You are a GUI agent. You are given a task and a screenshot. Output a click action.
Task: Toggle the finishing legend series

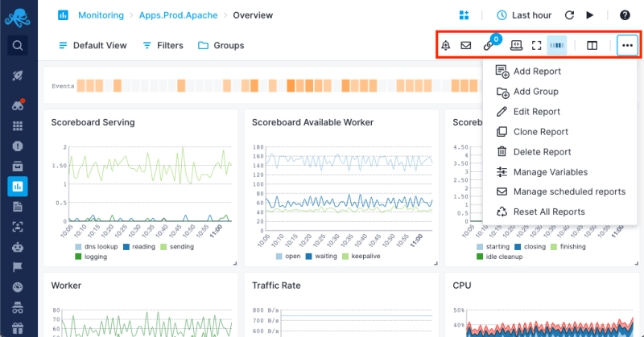point(568,247)
